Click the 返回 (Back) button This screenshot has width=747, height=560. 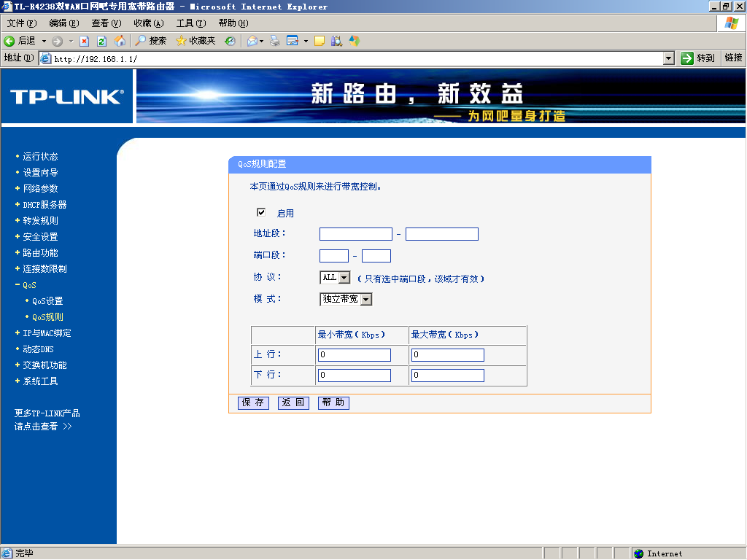[293, 402]
